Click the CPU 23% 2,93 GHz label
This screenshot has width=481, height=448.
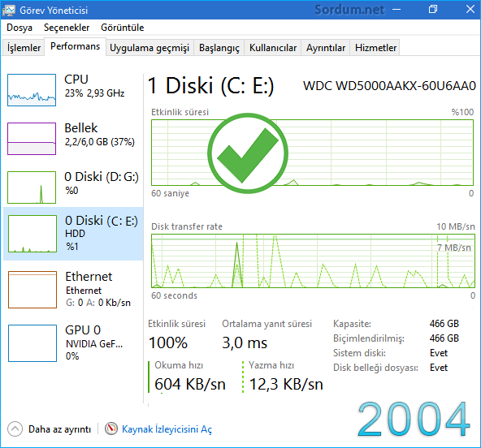(94, 86)
